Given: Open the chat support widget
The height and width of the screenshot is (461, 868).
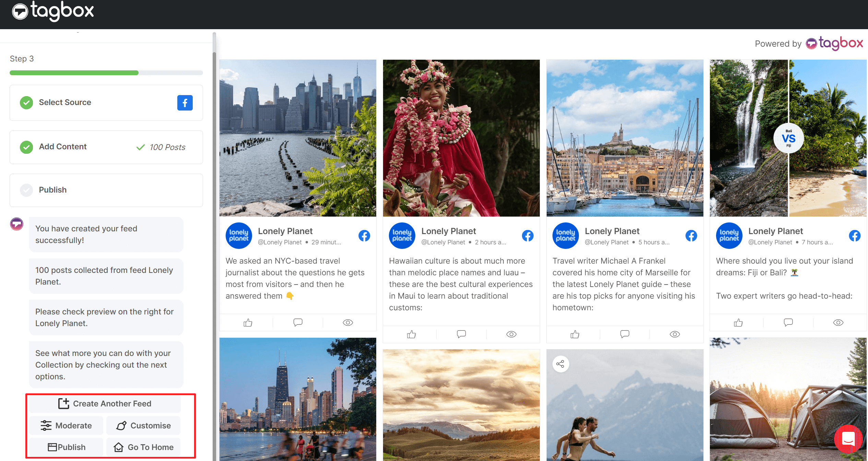Looking at the screenshot, I should click(849, 439).
